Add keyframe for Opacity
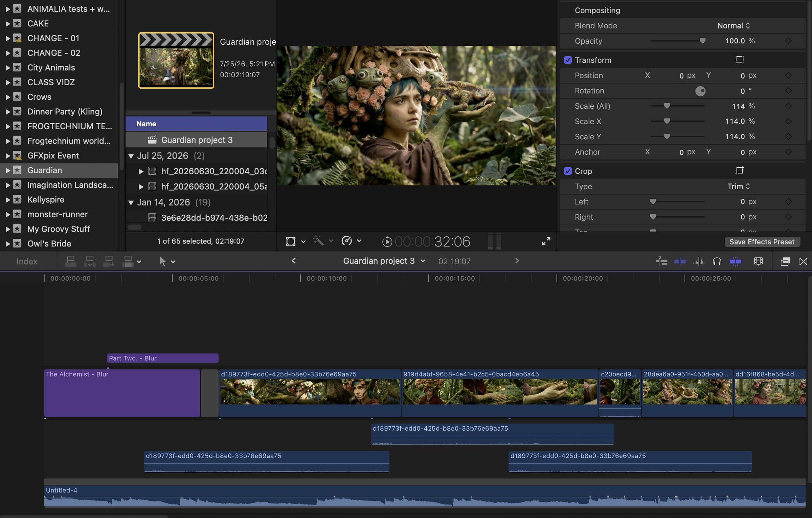Viewport: 812px width, 518px height. (788, 41)
